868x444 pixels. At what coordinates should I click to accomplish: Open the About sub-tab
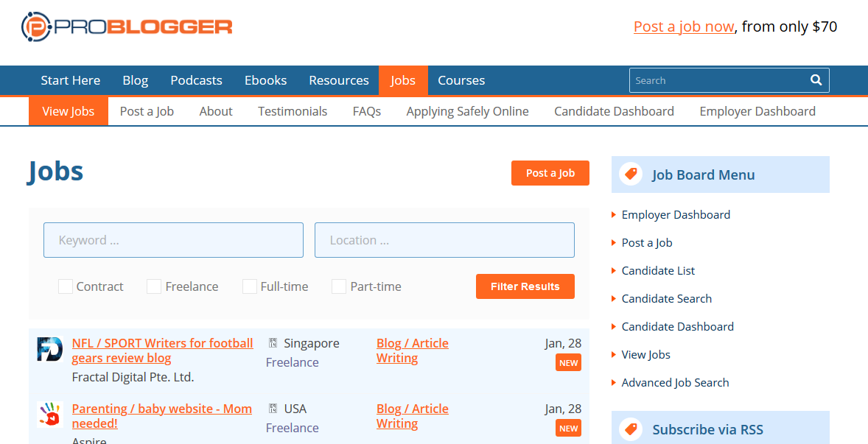(x=216, y=111)
